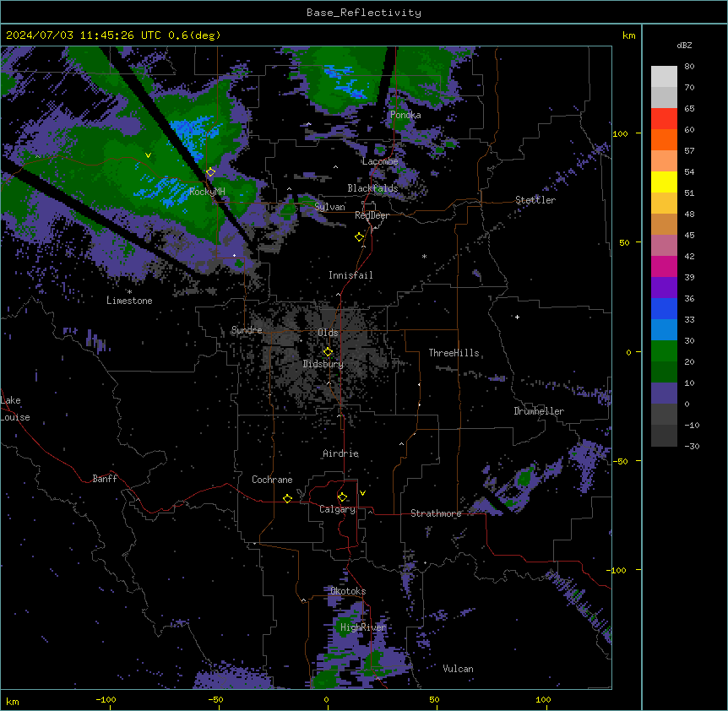Select the lightest gray swatch atop the legend
This screenshot has height=711, width=728.
[x=664, y=76]
